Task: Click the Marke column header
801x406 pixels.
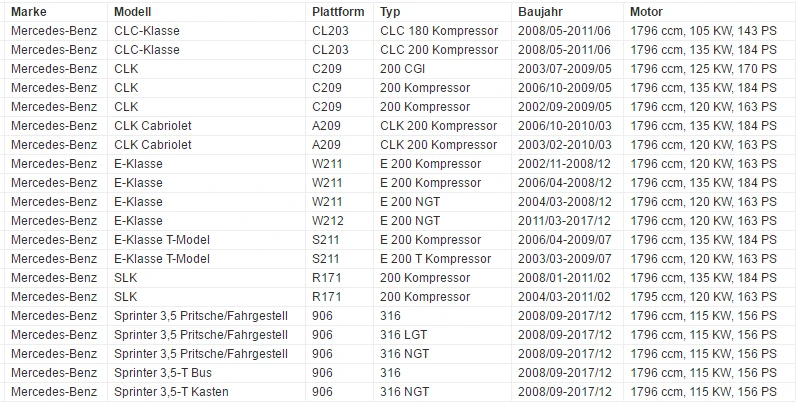Action: (x=56, y=12)
